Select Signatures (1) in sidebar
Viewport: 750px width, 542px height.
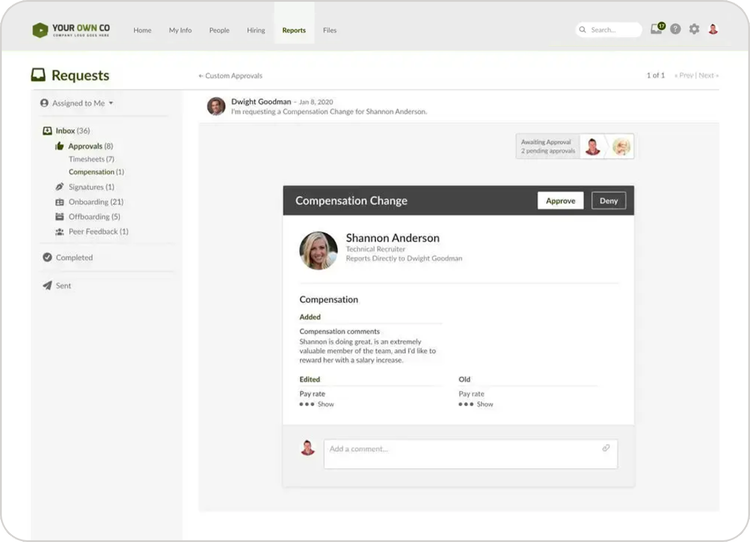[91, 187]
